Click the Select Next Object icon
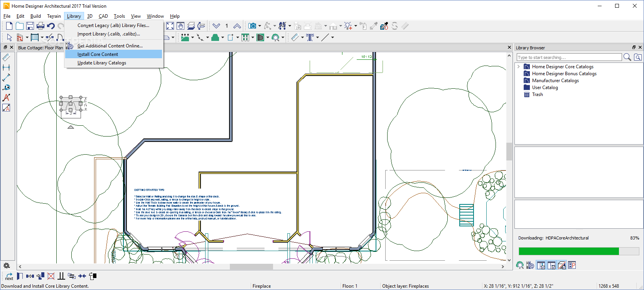The image size is (644, 290). [x=9, y=276]
